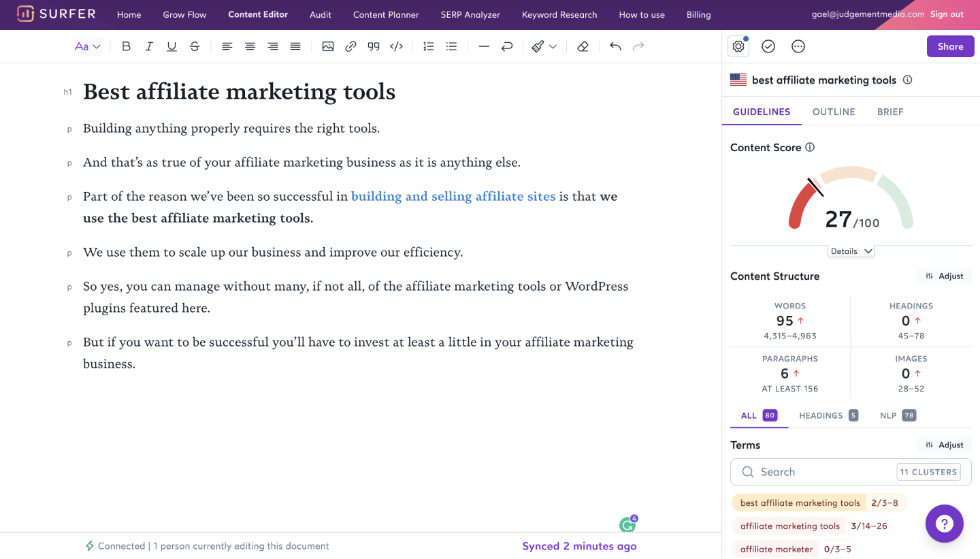Open the highlighter brush dropdown arrow
Image resolution: width=980 pixels, height=559 pixels.
tap(553, 46)
